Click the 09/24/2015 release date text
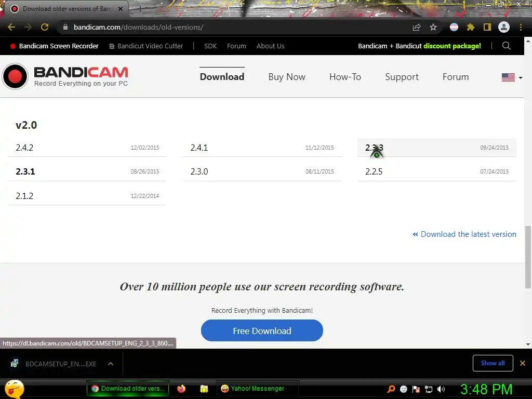The image size is (532, 399). coord(495,148)
